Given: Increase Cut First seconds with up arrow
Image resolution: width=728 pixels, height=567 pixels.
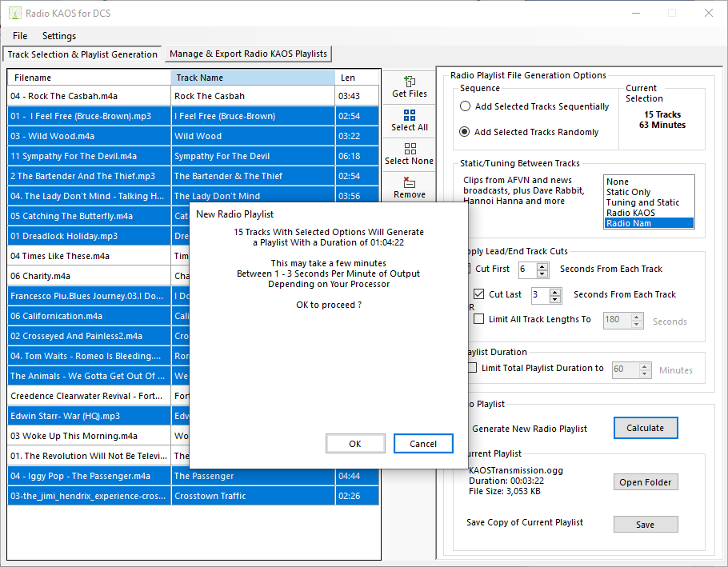Looking at the screenshot, I should click(542, 266).
